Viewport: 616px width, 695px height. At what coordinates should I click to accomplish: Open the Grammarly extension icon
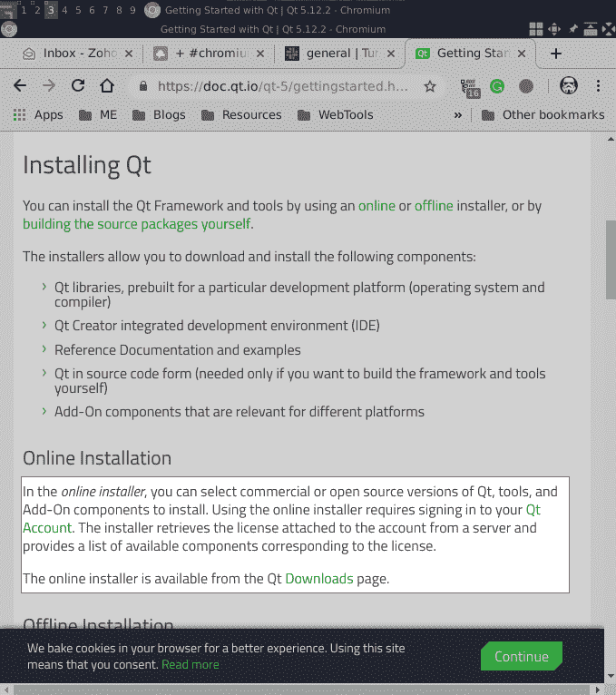[x=497, y=87]
